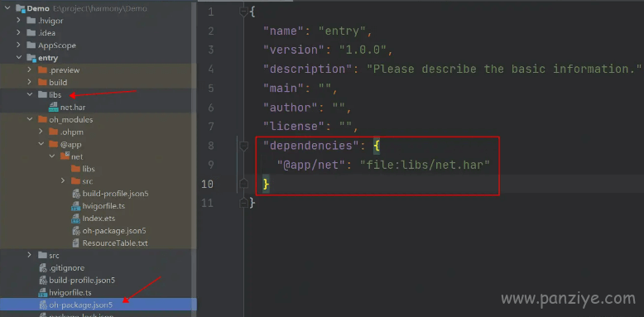
Task: Click the AppScope folder icon
Action: (x=31, y=46)
